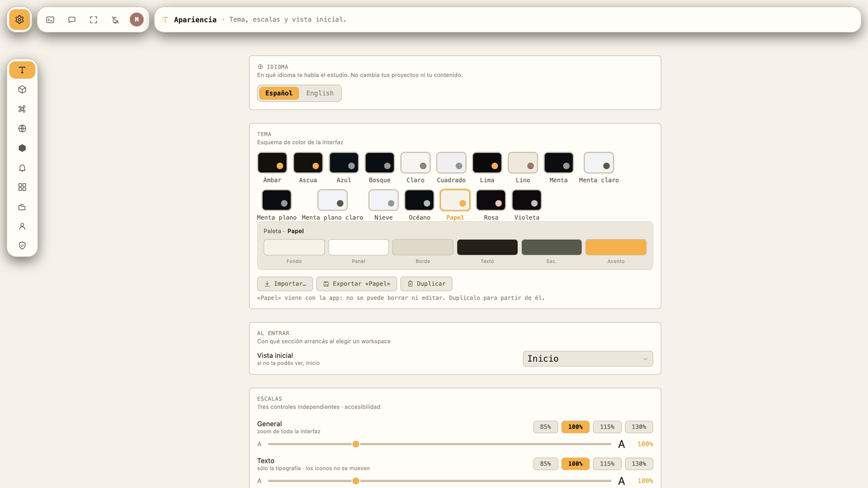
Task: Click the fullscreen brackets icon
Action: 93,20
